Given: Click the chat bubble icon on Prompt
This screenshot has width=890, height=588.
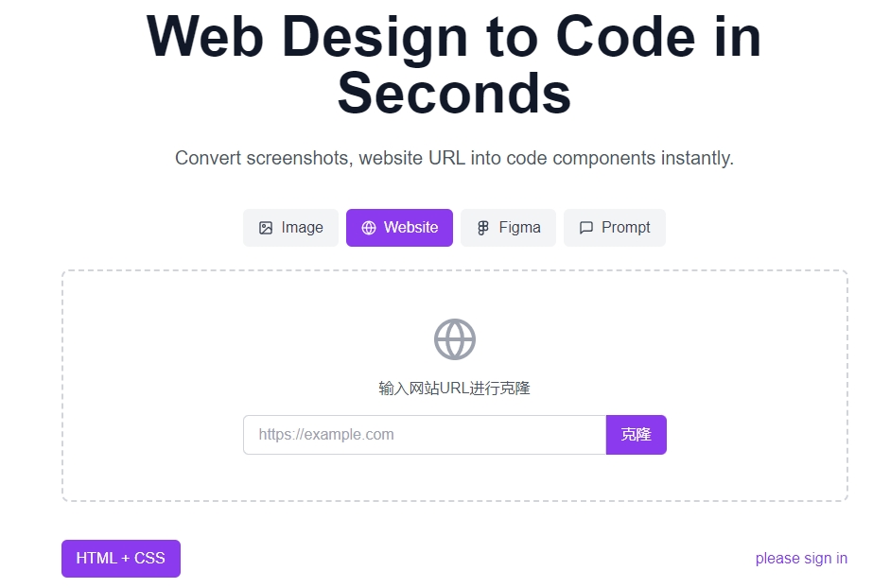Looking at the screenshot, I should [585, 228].
